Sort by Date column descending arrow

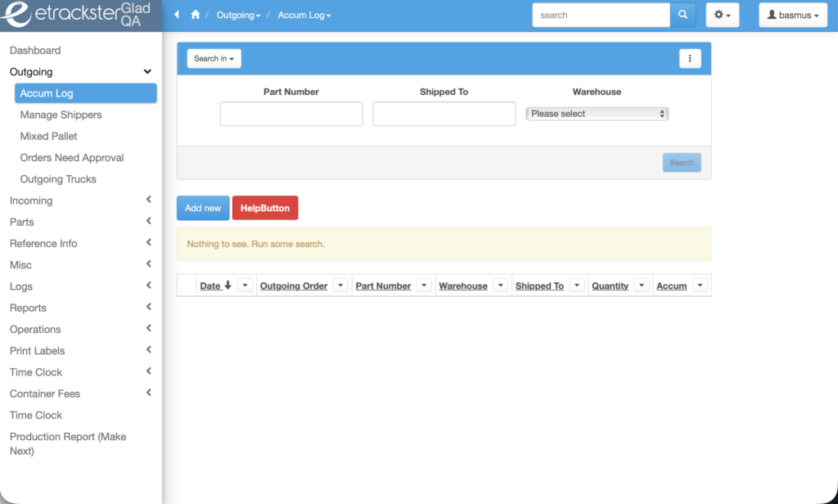(228, 286)
